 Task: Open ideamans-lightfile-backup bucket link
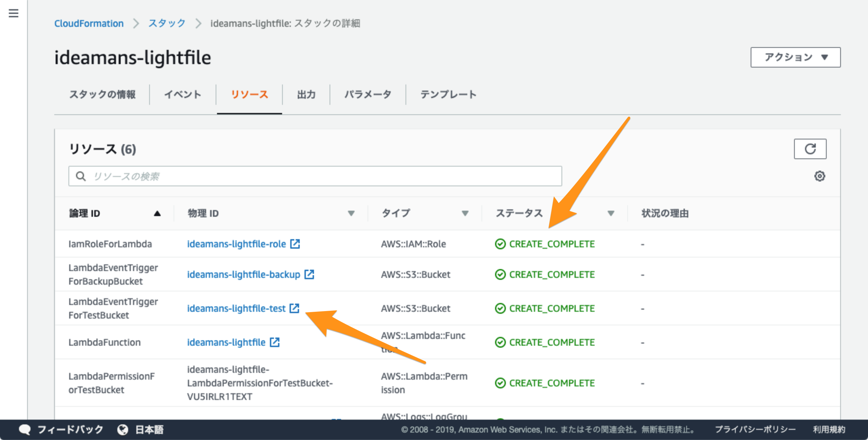(x=243, y=274)
